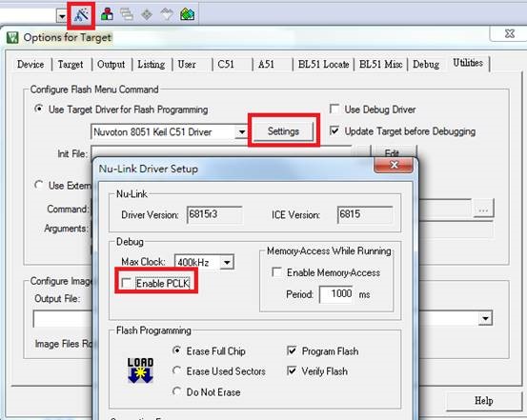Click the green Pack Installer icon

pyautogui.click(x=188, y=14)
